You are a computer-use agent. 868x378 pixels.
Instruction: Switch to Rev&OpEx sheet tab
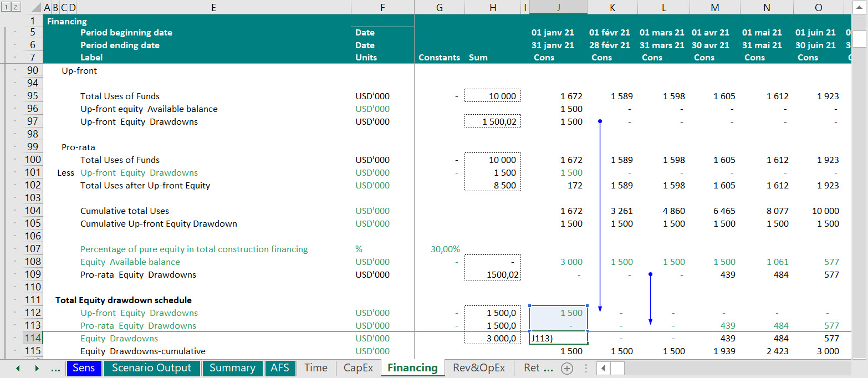(479, 368)
